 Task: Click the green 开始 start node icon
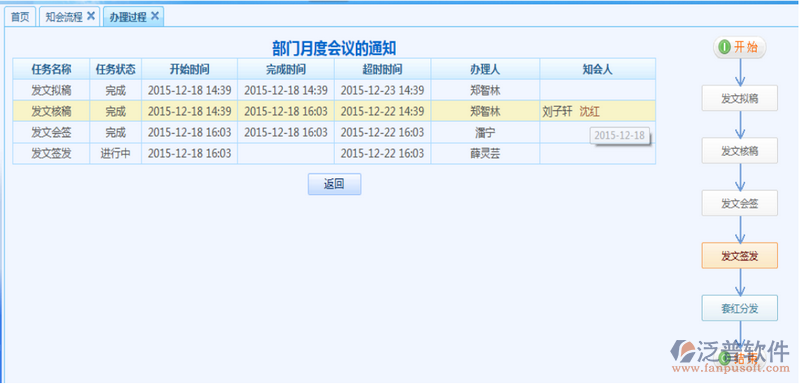coord(724,47)
